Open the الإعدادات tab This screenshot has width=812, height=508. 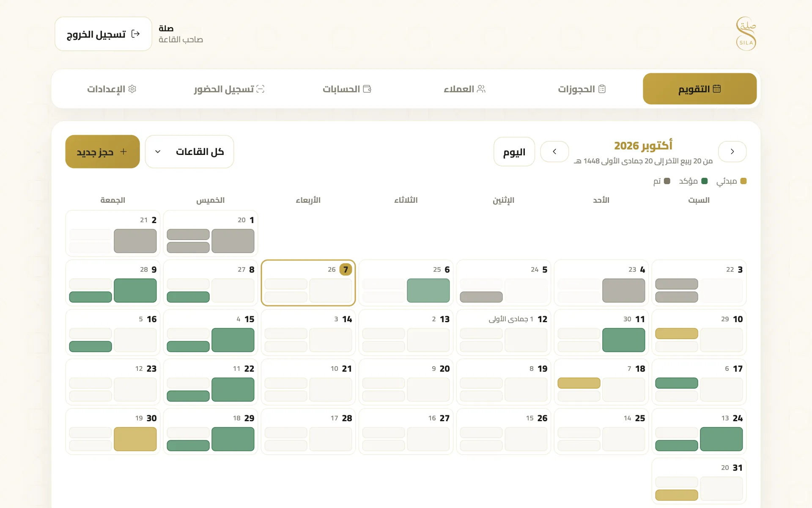pyautogui.click(x=112, y=89)
